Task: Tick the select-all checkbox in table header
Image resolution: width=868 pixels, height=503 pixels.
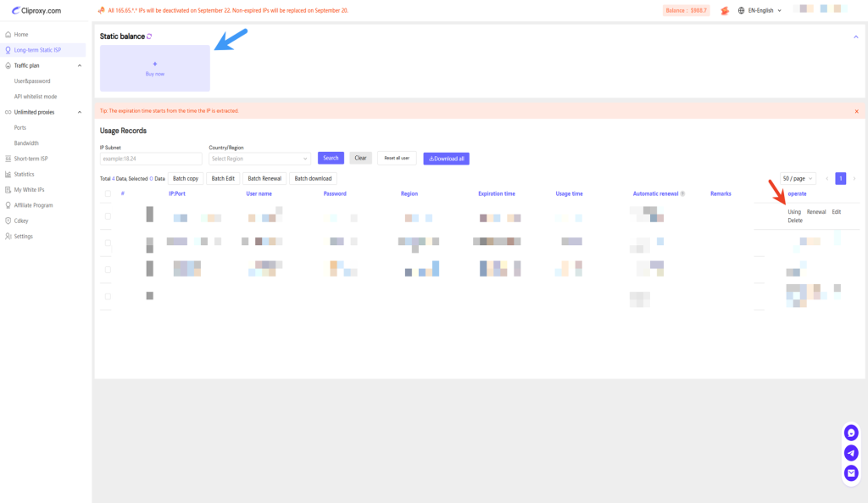Action: pos(107,193)
